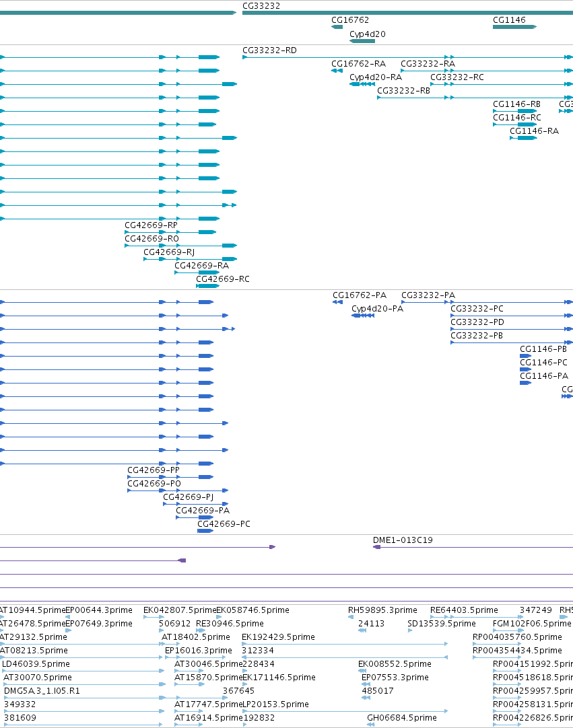
Task: Select protein CG42669-PP
Action: pyautogui.click(x=154, y=470)
